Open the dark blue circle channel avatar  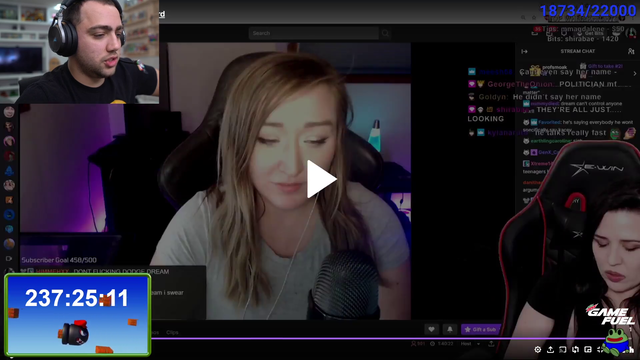(9, 215)
